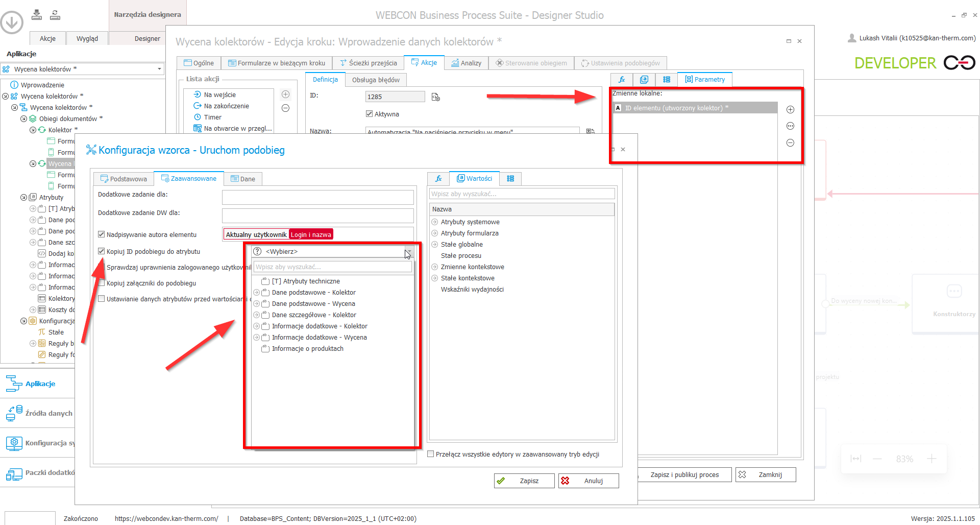The width and height of the screenshot is (980, 525).
Task: Expand Zmienne kontekstowe in values list
Action: coord(435,267)
